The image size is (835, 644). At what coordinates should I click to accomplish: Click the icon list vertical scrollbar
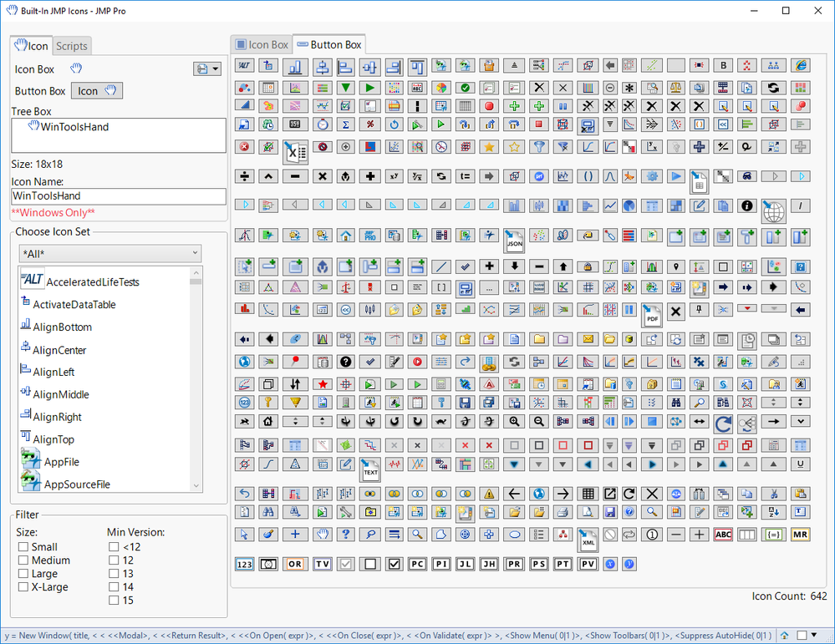196,379
